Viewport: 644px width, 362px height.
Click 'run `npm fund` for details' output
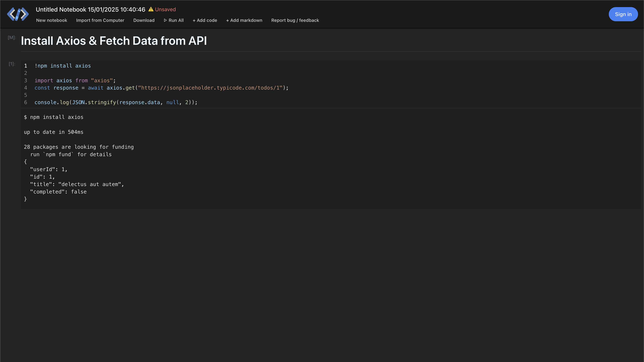click(x=71, y=155)
